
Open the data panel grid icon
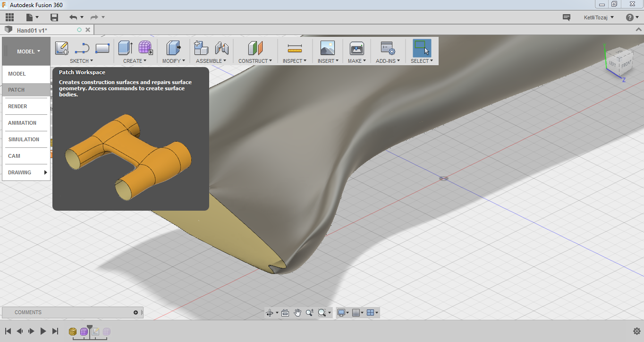click(x=9, y=17)
